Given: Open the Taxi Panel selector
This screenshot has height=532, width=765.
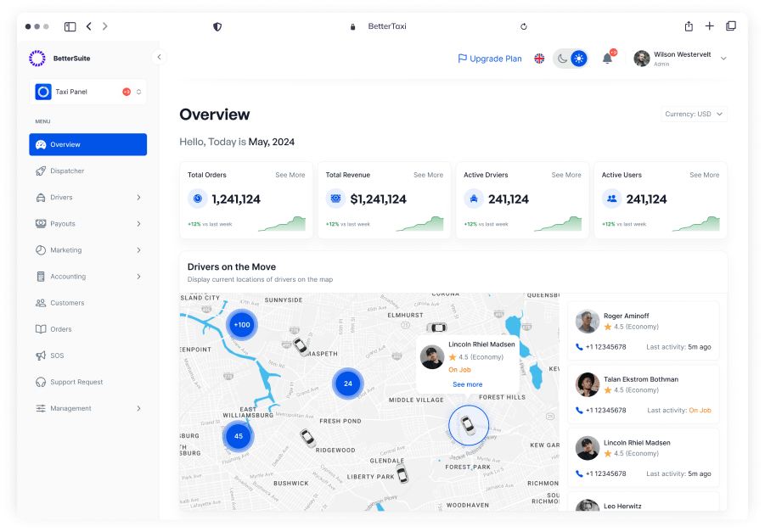Looking at the screenshot, I should [88, 92].
